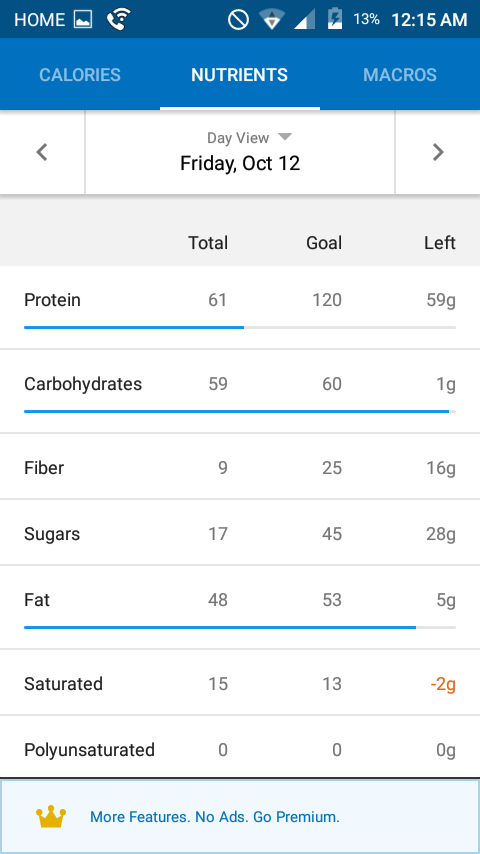The height and width of the screenshot is (854, 480).
Task: Tap the Wi-Fi signal icon
Action: pyautogui.click(x=271, y=20)
